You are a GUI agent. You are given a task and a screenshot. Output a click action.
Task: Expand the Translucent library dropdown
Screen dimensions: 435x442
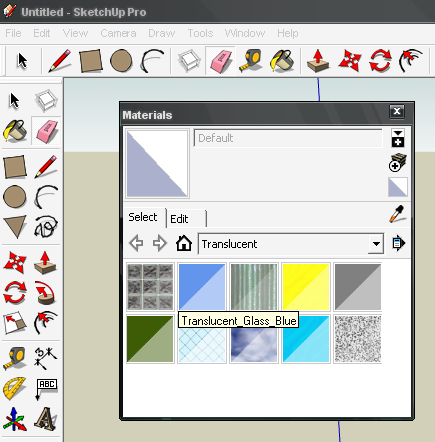(x=376, y=244)
